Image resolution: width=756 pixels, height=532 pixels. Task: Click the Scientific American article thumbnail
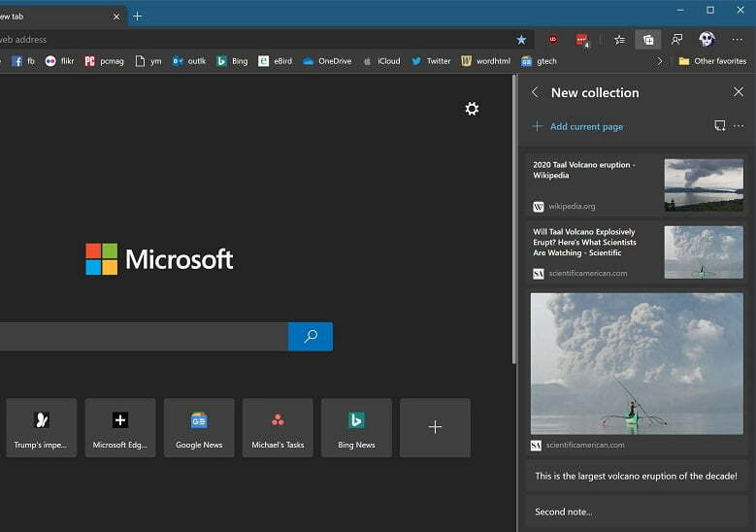point(704,252)
